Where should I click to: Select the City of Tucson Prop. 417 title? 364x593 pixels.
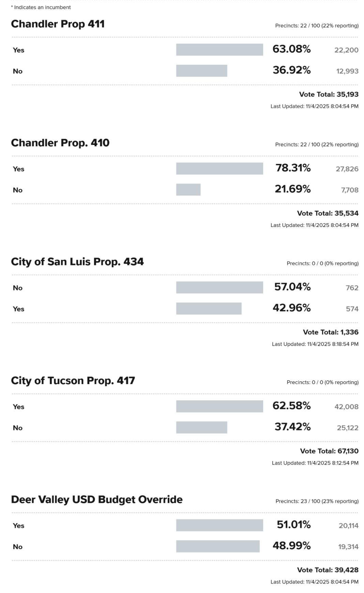73,381
